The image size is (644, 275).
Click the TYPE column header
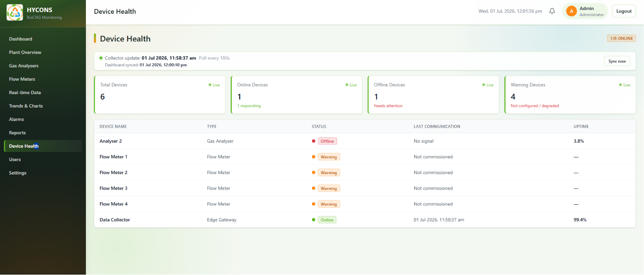(x=212, y=126)
